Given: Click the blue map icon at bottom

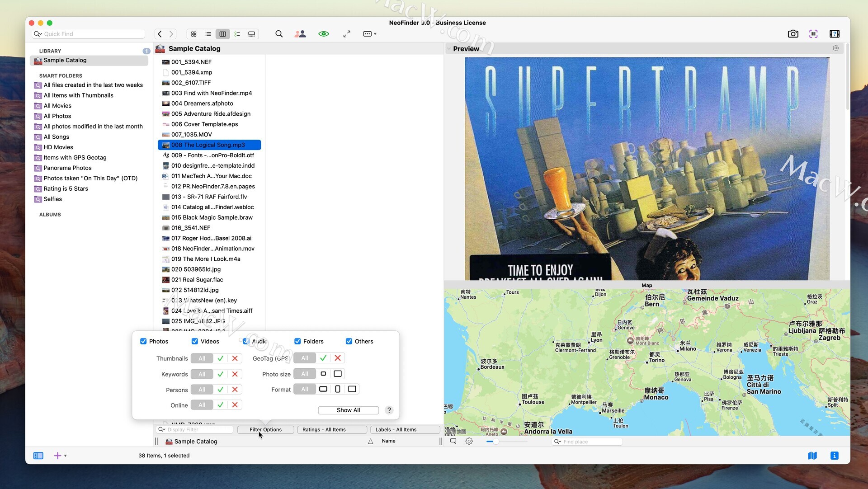Looking at the screenshot, I should click(x=812, y=456).
